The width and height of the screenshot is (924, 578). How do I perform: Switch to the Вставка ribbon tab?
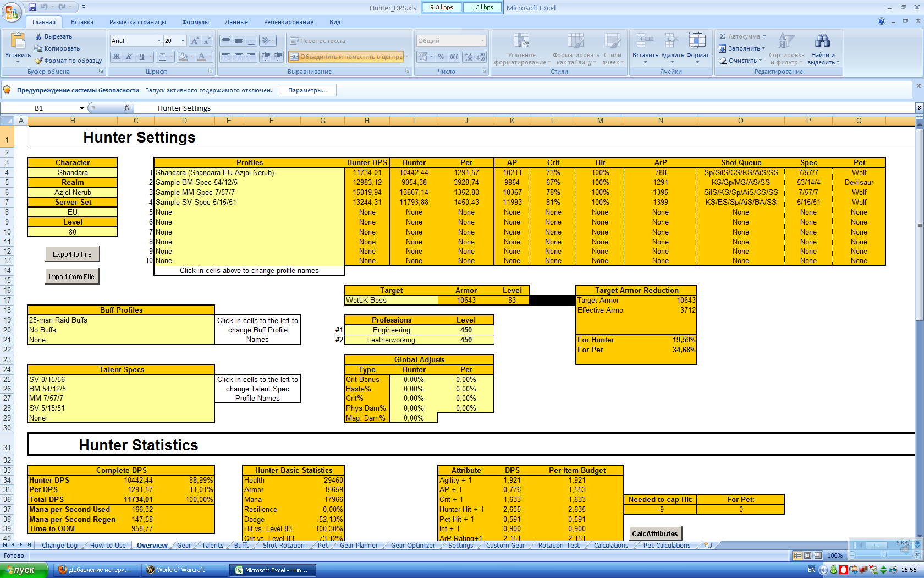[82, 22]
